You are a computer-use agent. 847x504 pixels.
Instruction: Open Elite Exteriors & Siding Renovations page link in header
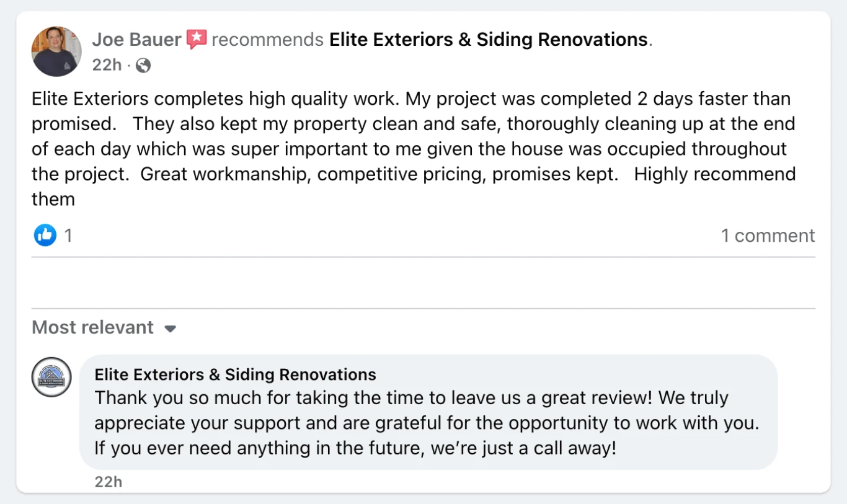(x=489, y=40)
